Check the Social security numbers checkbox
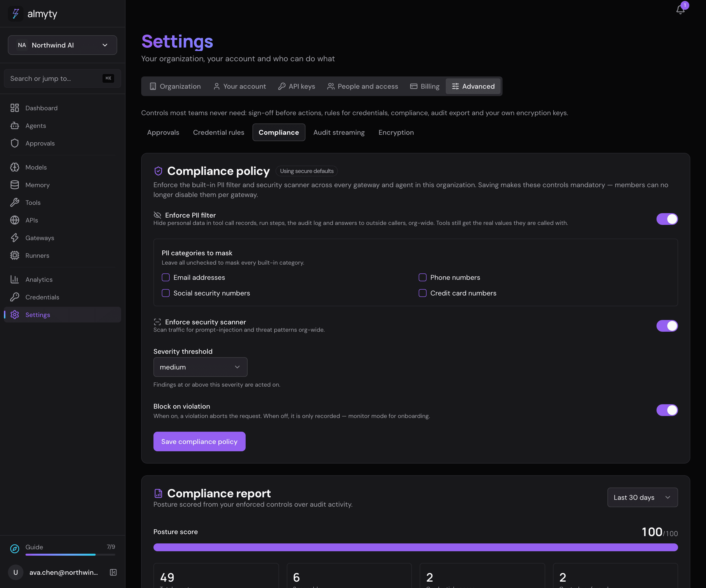Screen dimensions: 706x588 coord(166,293)
